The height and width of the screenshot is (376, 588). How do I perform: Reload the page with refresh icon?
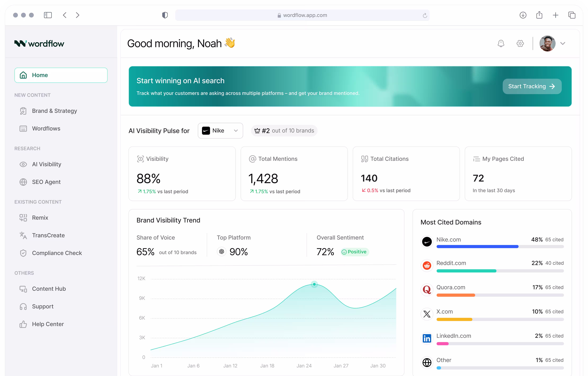pos(425,15)
